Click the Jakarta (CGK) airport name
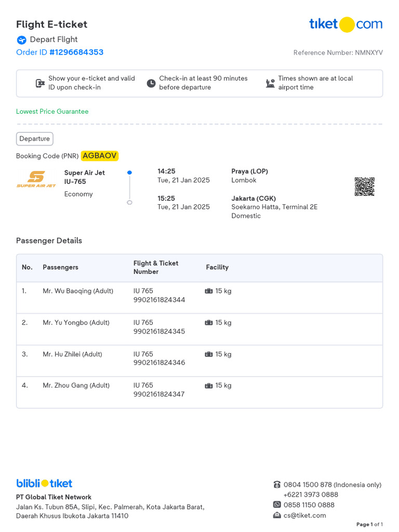The width and height of the screenshot is (399, 532). tap(254, 198)
